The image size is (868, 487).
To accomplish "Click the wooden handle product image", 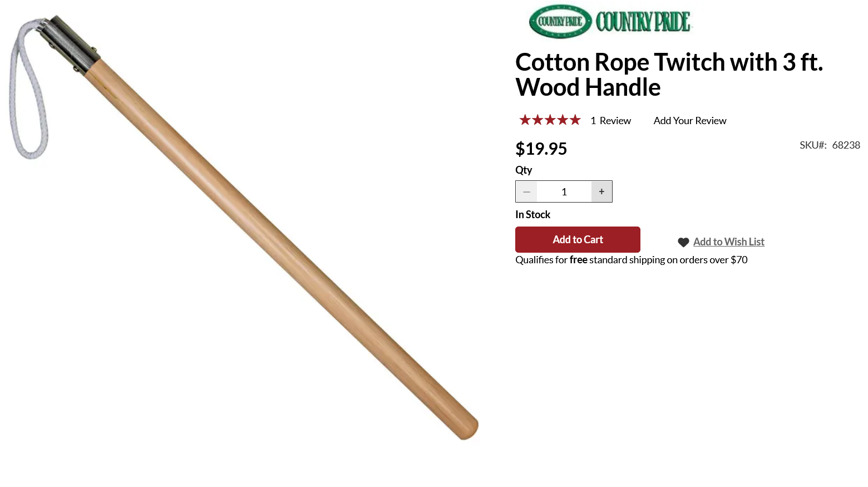I will tap(278, 245).
